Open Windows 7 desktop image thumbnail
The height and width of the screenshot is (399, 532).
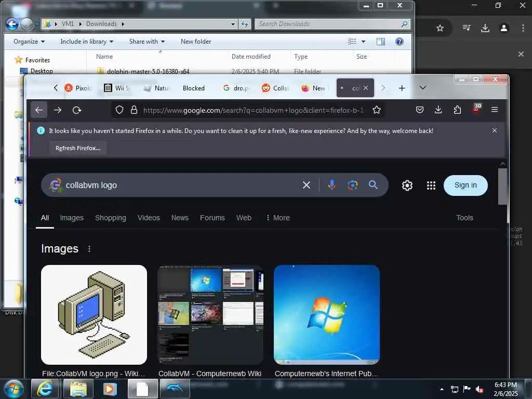coord(327,314)
